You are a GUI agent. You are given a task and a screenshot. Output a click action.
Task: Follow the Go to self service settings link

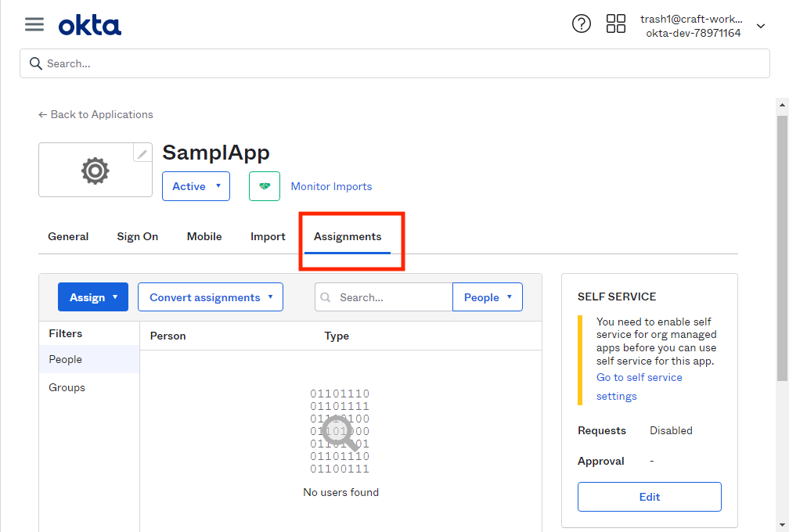pyautogui.click(x=639, y=386)
